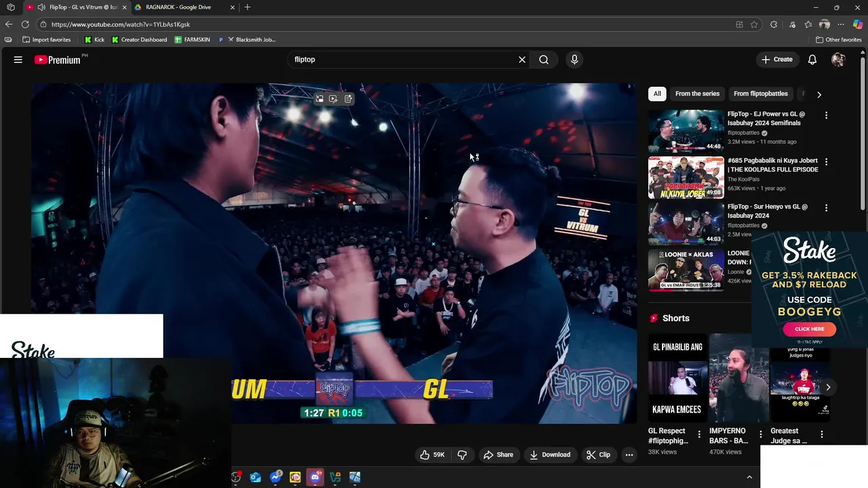The image size is (868, 488).
Task: Open options for EJ Power vs GL video
Action: click(x=826, y=115)
